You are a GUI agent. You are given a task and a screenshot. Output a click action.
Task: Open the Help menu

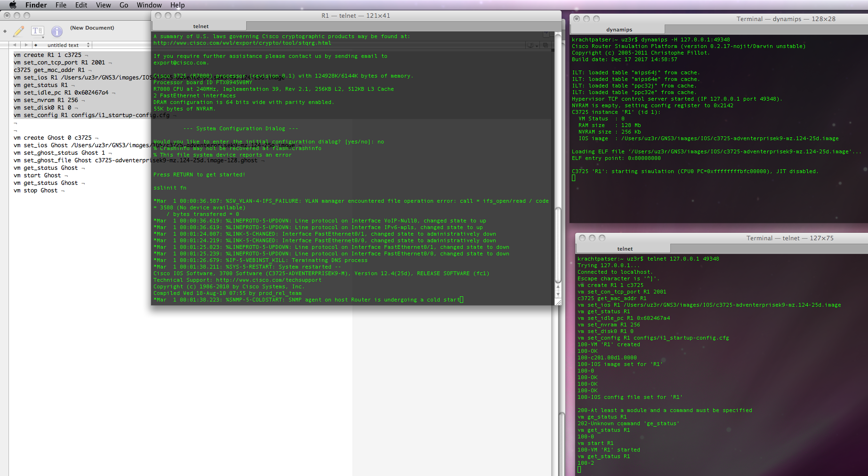177,5
